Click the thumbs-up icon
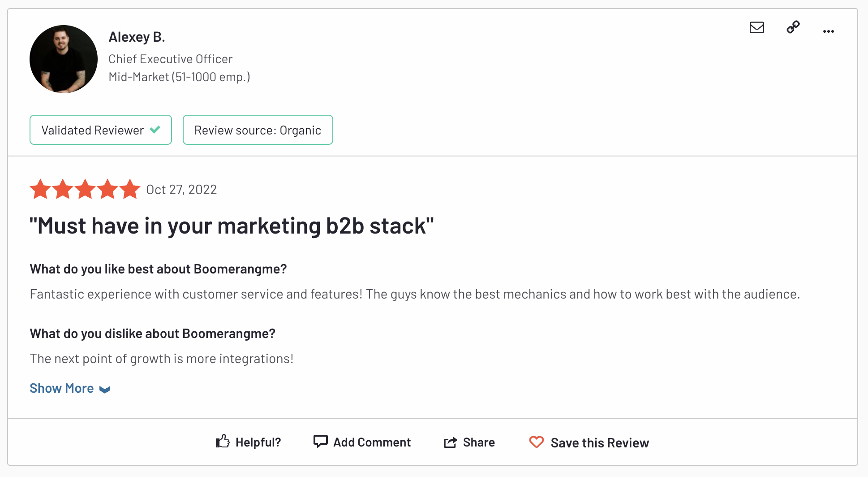This screenshot has width=868, height=477. coord(223,442)
